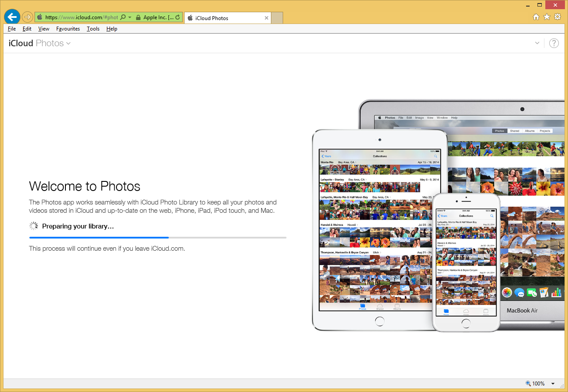The height and width of the screenshot is (392, 568).
Task: Click the URL field showing https://www.icloud.com
Action: click(x=82, y=17)
